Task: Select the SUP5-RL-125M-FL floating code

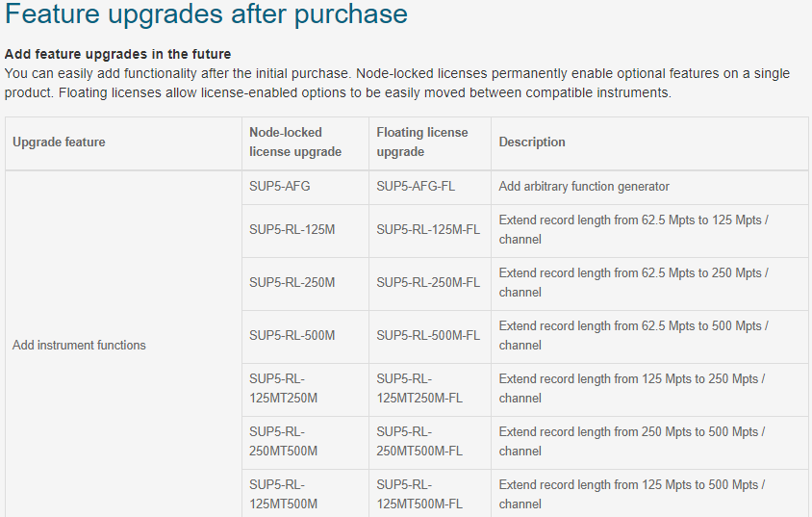Action: 428,229
